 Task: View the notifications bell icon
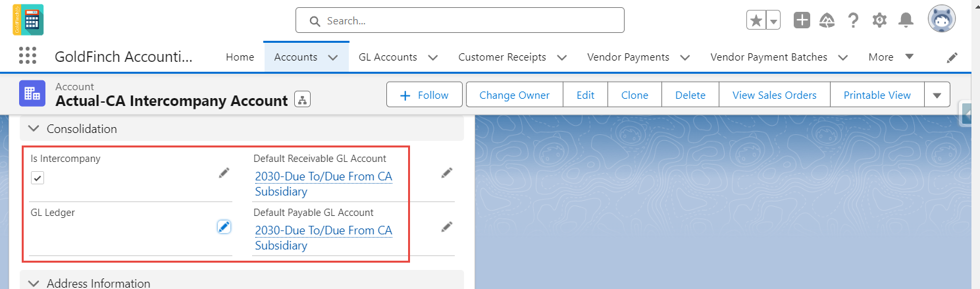[906, 20]
